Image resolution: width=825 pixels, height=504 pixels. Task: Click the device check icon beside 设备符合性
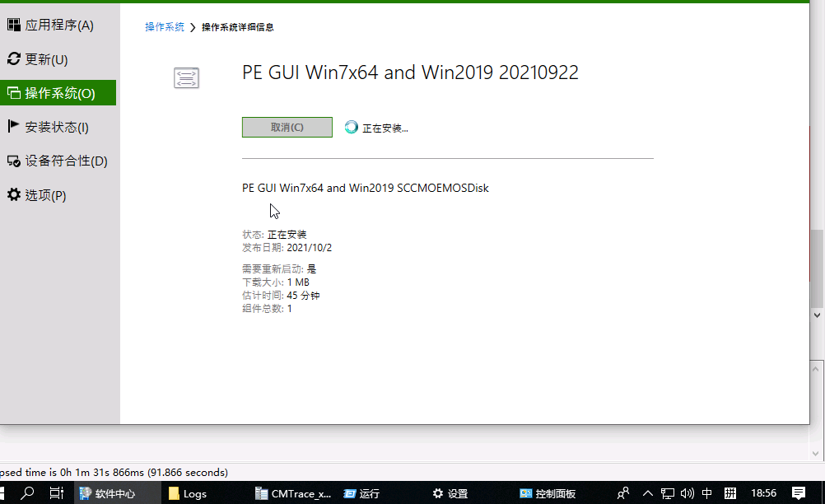click(x=14, y=161)
